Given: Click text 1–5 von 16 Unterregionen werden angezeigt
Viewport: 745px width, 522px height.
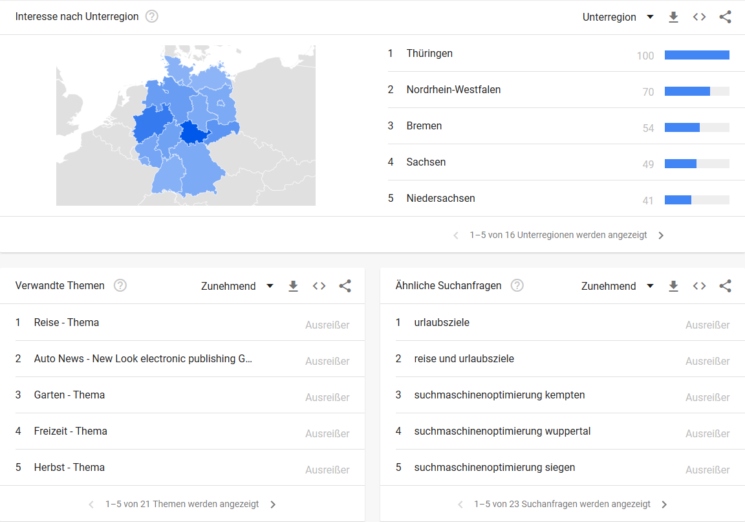Looking at the screenshot, I should tap(558, 235).
